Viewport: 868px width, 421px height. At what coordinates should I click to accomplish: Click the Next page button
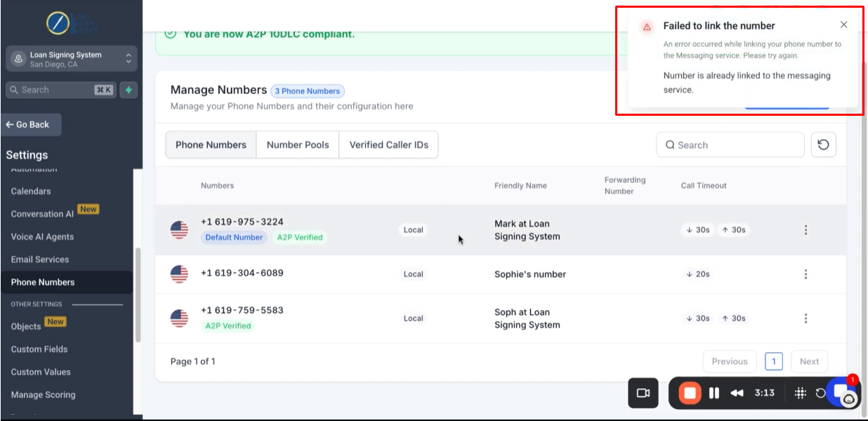(809, 361)
